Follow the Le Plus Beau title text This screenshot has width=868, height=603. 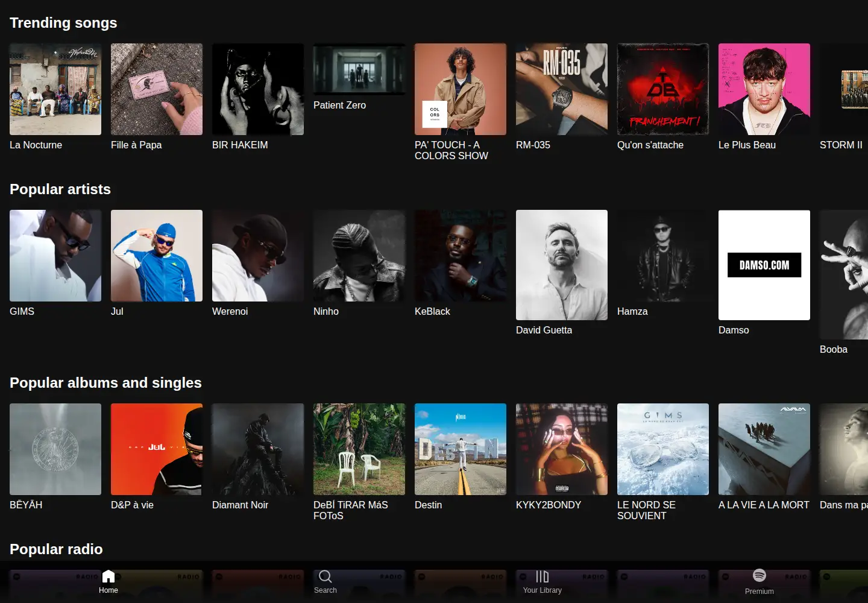click(x=747, y=145)
